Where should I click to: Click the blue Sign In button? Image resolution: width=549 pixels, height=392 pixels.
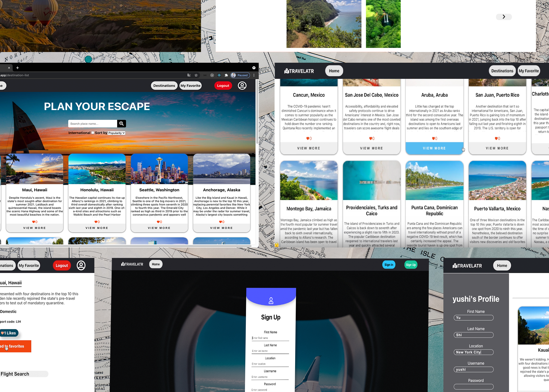coord(389,265)
